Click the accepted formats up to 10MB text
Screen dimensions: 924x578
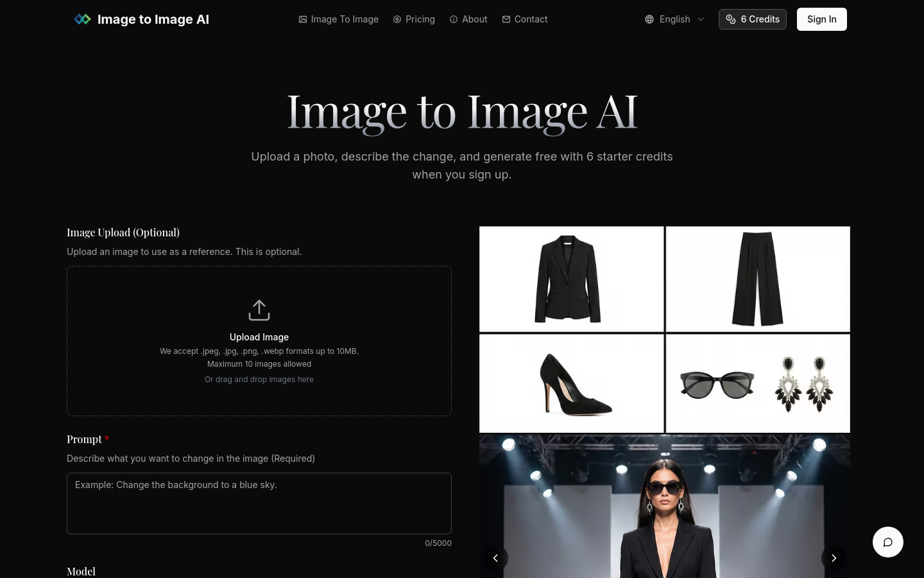(x=259, y=351)
